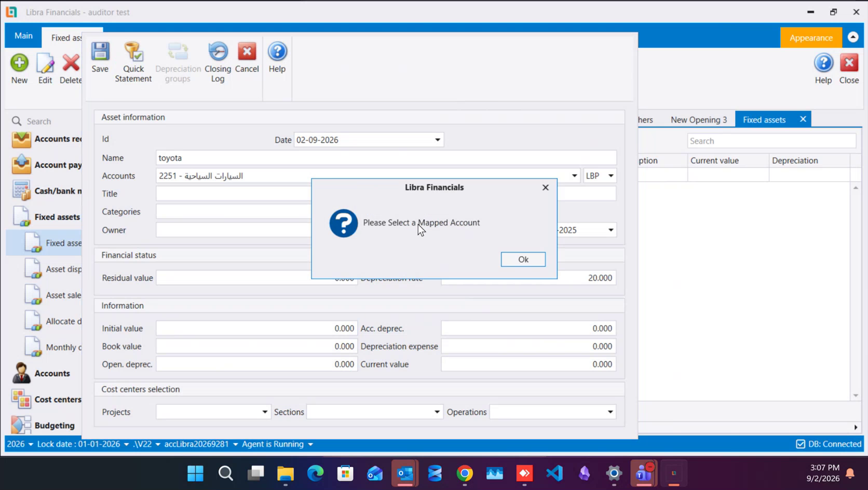Open Visual Studio Code from the taskbar
This screenshot has height=490, width=868.
click(x=554, y=473)
